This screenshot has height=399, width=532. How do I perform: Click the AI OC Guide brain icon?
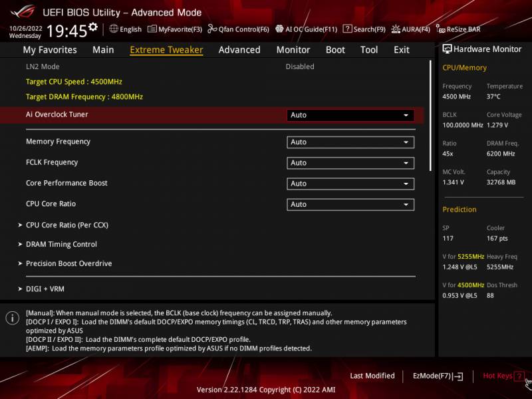click(x=279, y=29)
